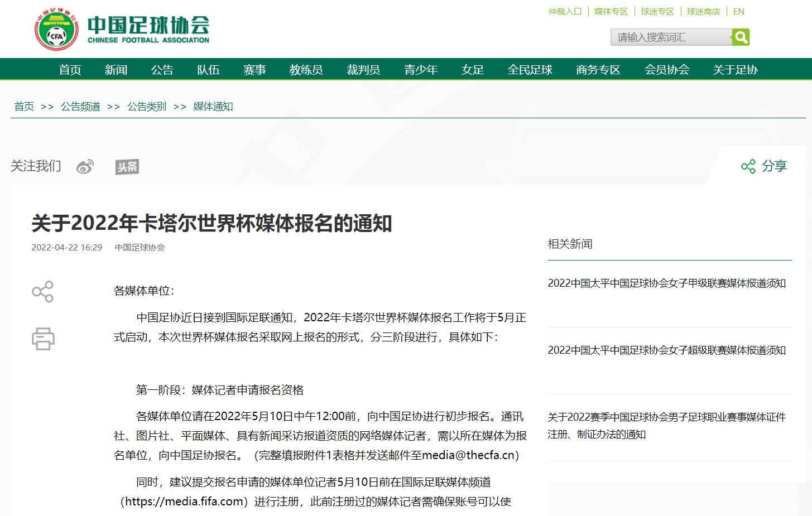Open the 新闻 navigation menu item
812x516 pixels.
[116, 70]
